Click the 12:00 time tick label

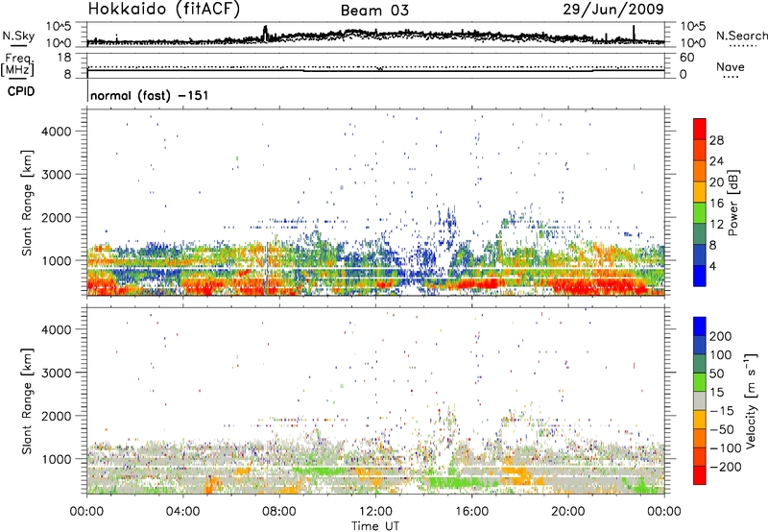[375, 512]
